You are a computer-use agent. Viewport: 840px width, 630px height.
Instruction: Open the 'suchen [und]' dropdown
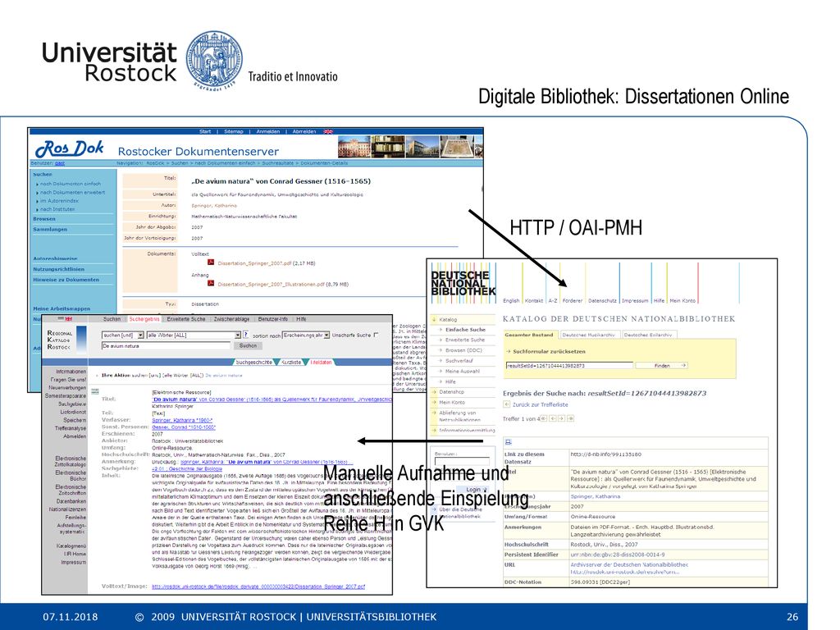click(x=123, y=335)
